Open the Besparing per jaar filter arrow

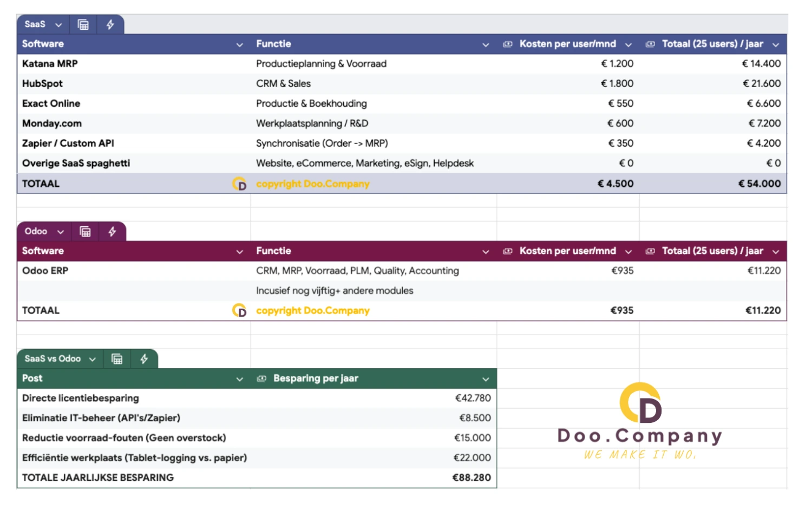pos(486,380)
